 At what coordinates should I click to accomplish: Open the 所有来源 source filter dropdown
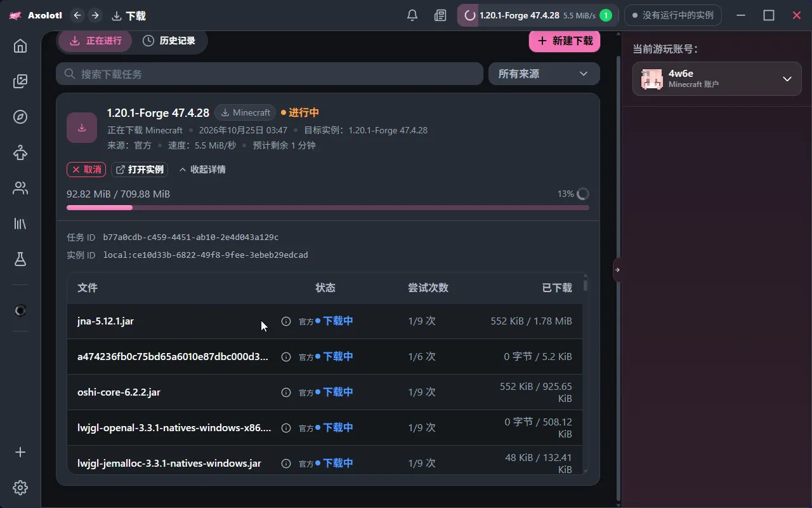click(x=544, y=74)
